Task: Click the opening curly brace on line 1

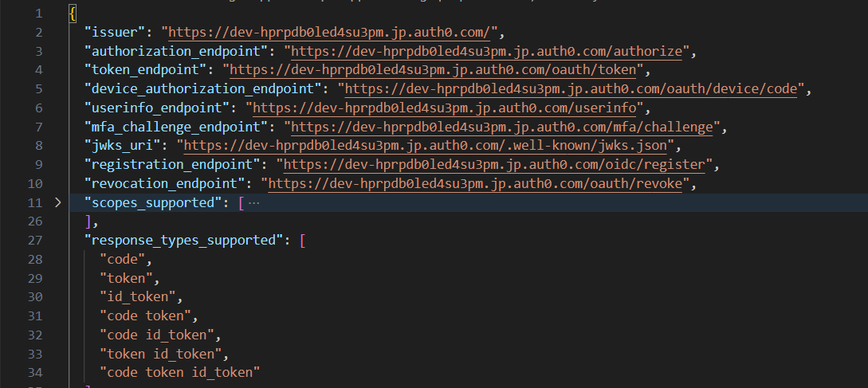Action: [73, 14]
